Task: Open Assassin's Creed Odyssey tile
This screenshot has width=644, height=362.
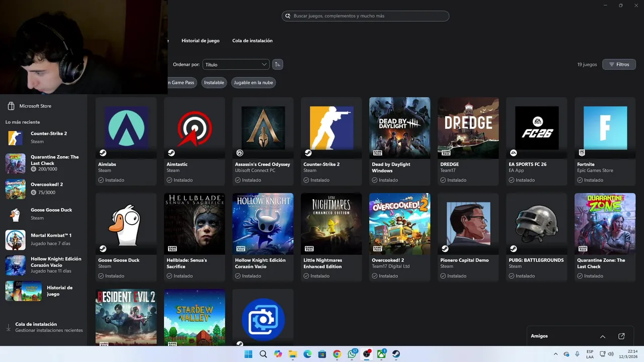Action: click(263, 141)
